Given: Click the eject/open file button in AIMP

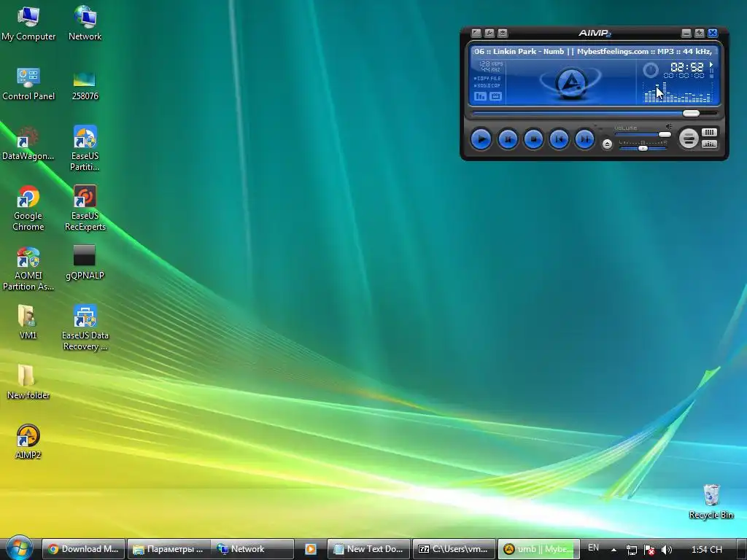Looking at the screenshot, I should click(607, 144).
